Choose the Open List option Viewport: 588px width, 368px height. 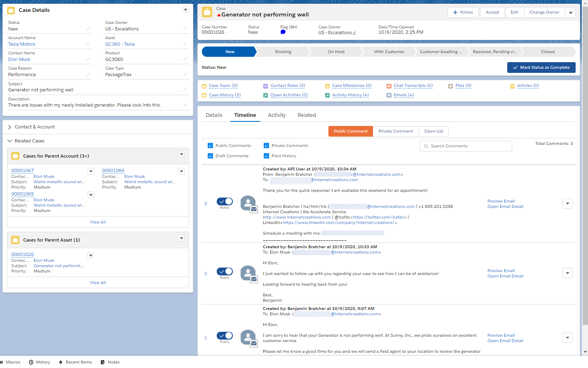coord(434,131)
